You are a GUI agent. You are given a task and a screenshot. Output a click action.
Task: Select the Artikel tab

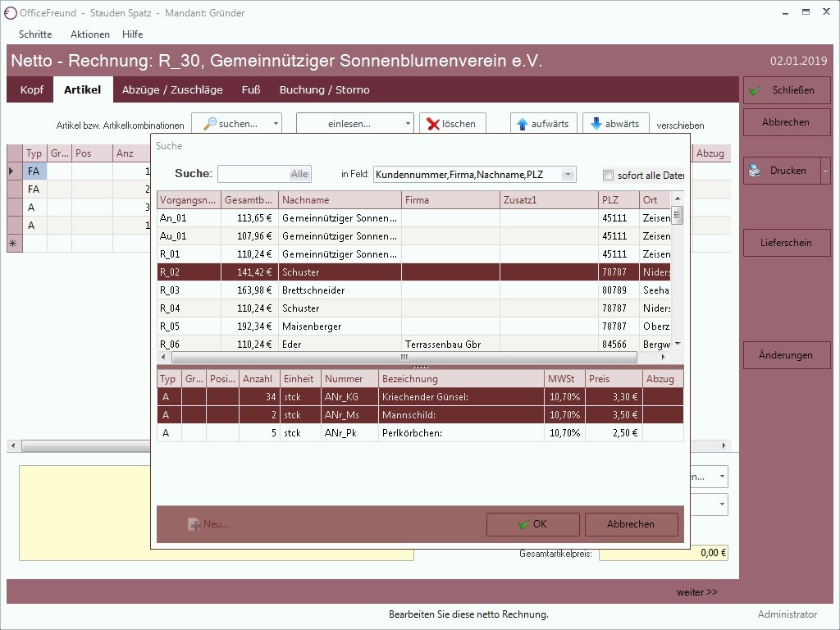[x=83, y=90]
